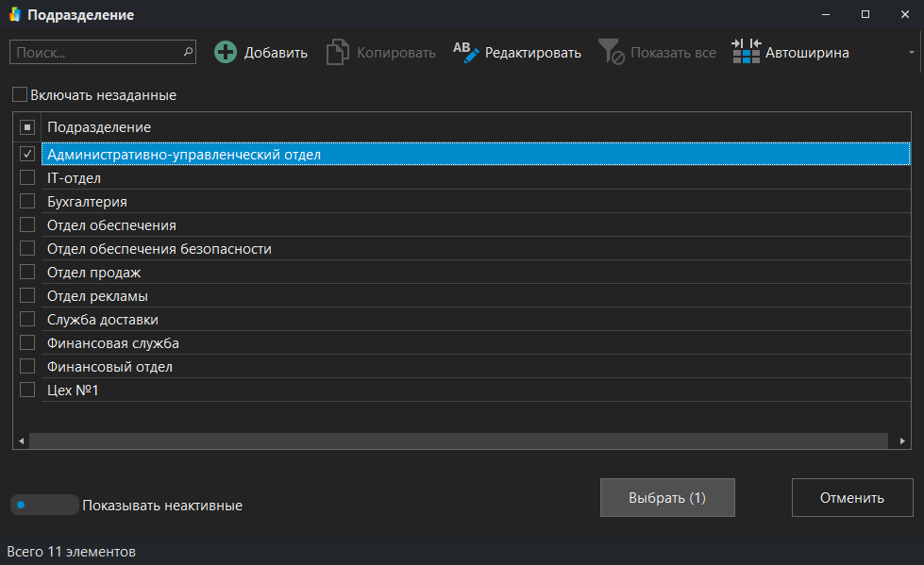
Task: Enable the Включать незаданные checkbox
Action: (x=21, y=95)
